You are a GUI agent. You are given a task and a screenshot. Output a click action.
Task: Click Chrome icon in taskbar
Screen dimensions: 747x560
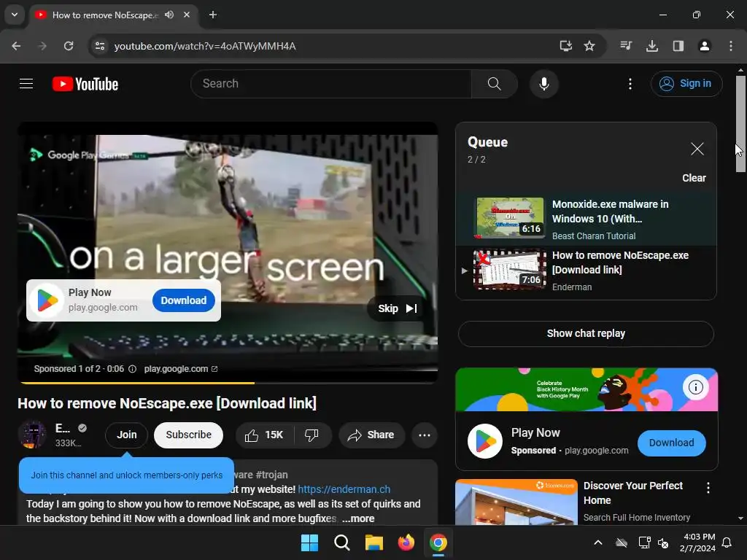tap(438, 542)
